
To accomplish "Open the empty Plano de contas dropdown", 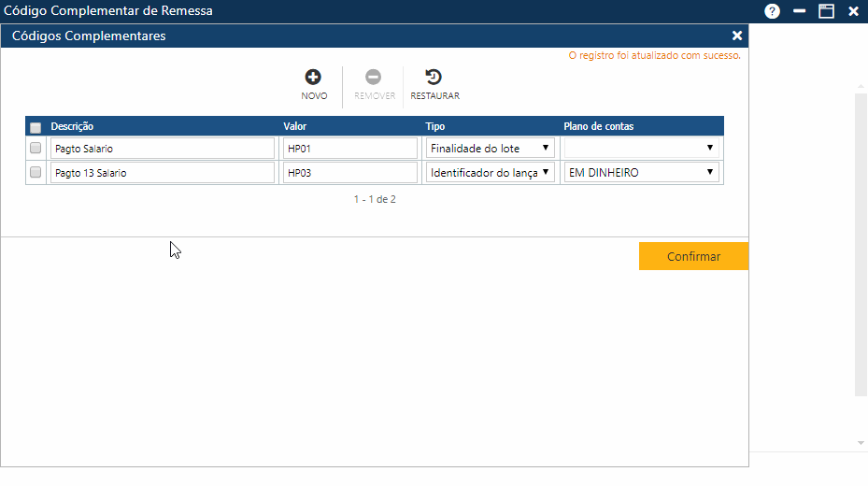I will click(x=641, y=149).
